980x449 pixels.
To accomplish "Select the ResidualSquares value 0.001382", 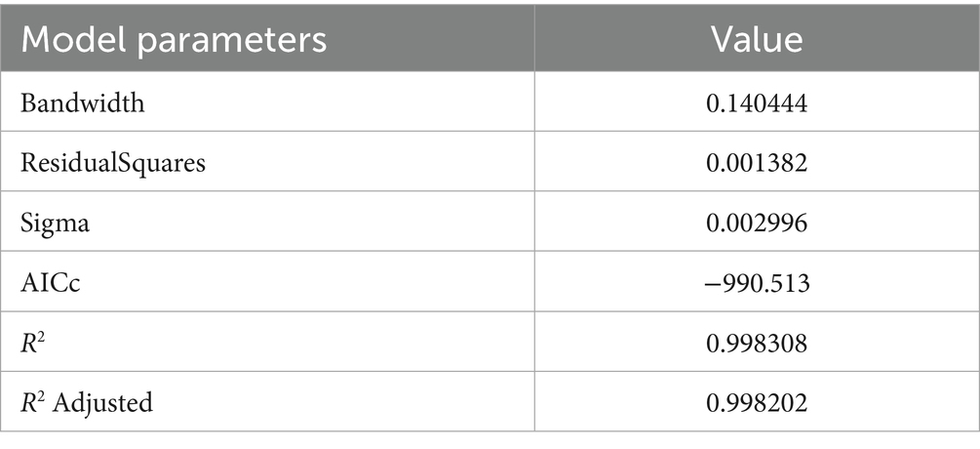I will click(756, 162).
